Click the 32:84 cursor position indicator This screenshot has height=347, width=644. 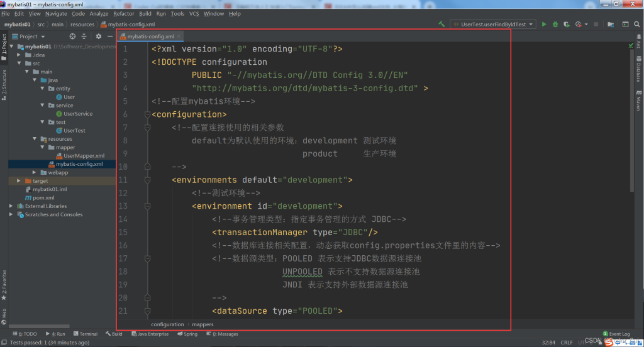[548, 343]
